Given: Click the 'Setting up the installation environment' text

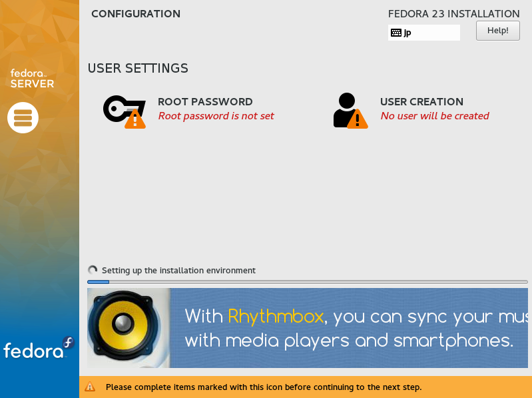Looking at the screenshot, I should (x=178, y=270).
